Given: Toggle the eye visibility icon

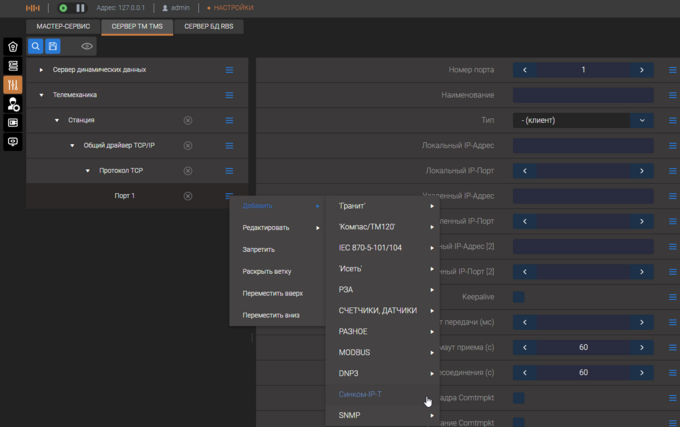Looking at the screenshot, I should click(87, 46).
